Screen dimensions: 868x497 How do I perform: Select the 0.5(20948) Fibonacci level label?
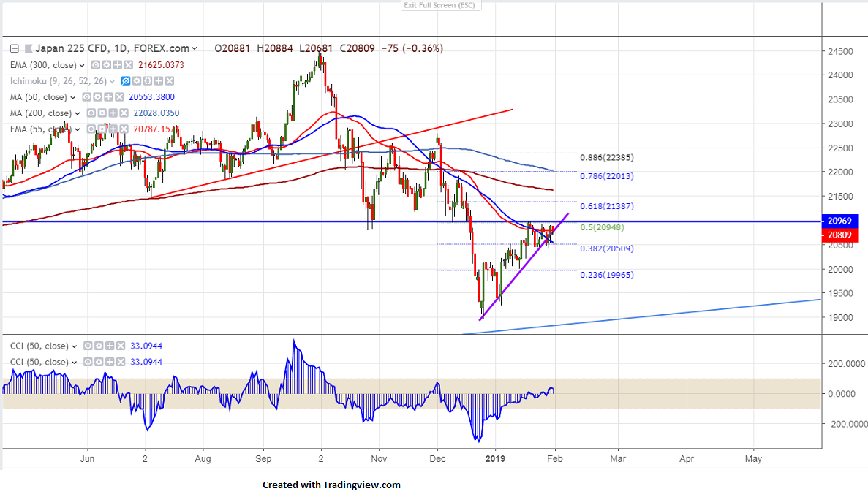(x=603, y=227)
